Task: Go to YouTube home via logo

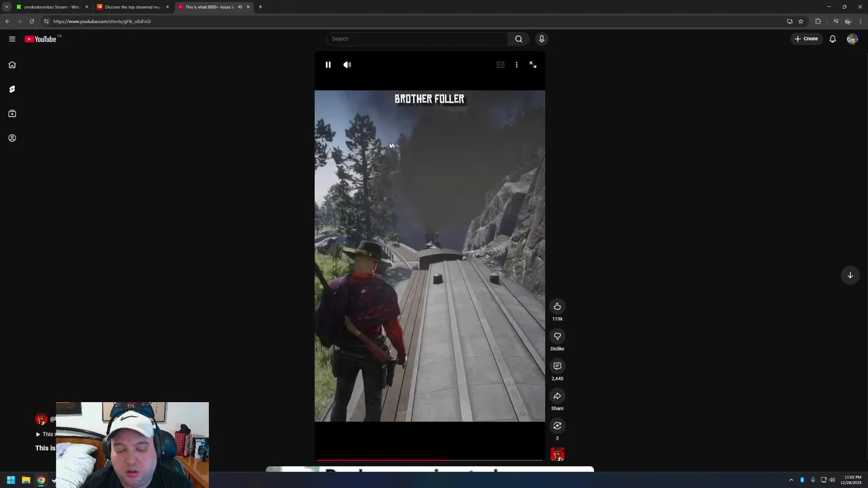Action: (x=41, y=39)
